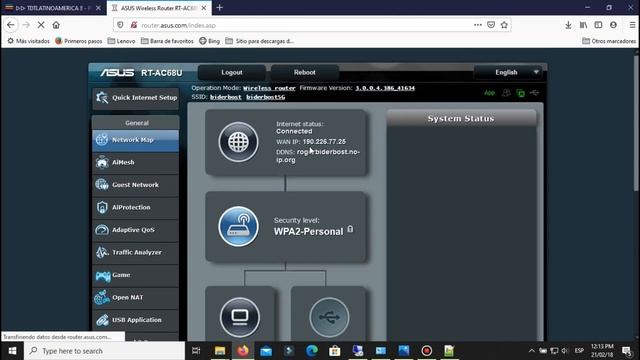Click the WAN IP address 190.226.77.25
640x360 pixels.
pyautogui.click(x=324, y=142)
